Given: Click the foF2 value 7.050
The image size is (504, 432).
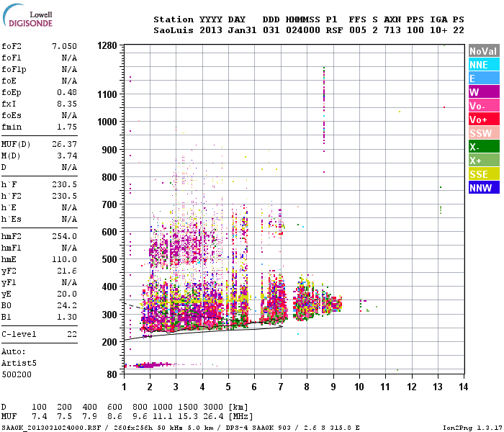Looking at the screenshot, I should click(x=65, y=46).
